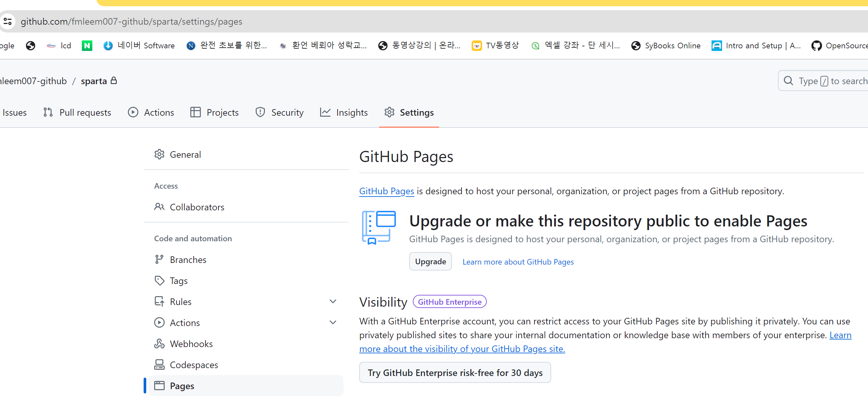
Task: Click the Collaborators people icon
Action: 159,207
